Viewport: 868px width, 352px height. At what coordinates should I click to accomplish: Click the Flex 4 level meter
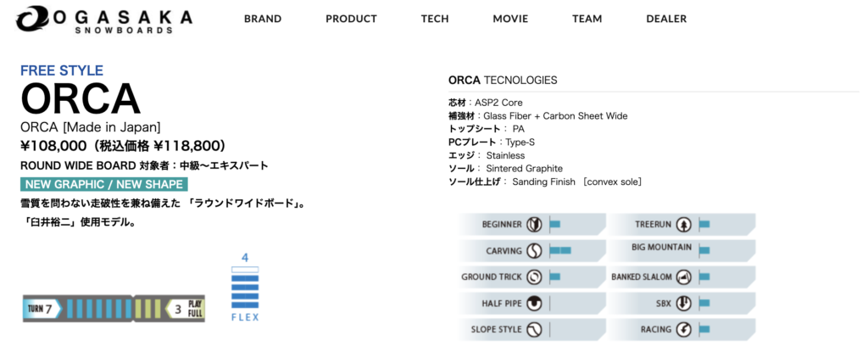click(x=245, y=288)
